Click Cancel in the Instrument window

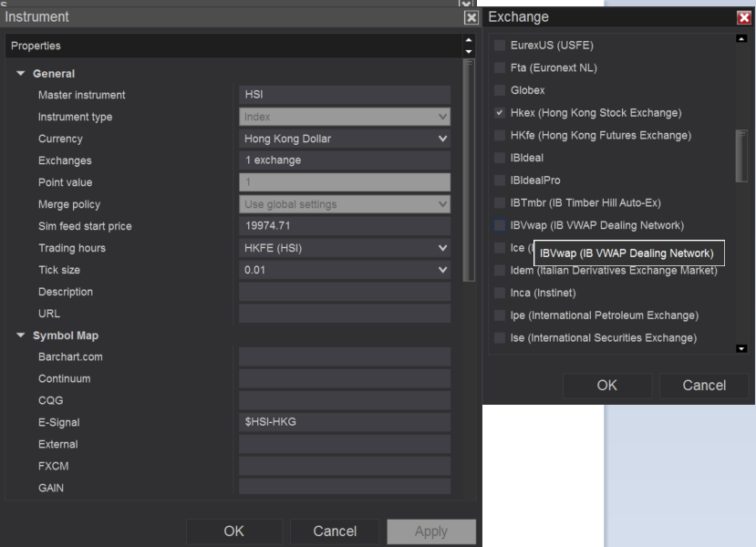point(335,532)
